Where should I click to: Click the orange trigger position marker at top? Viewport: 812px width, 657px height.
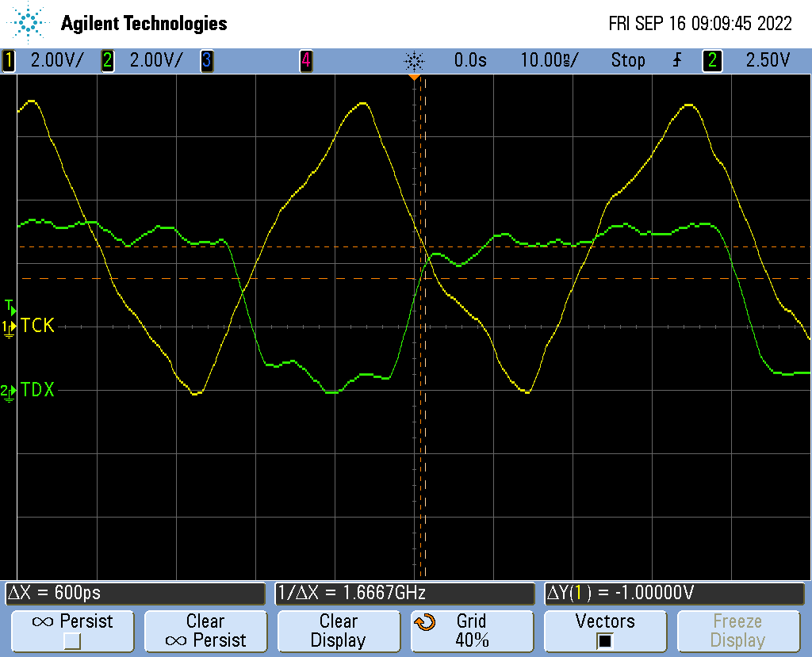[413, 78]
